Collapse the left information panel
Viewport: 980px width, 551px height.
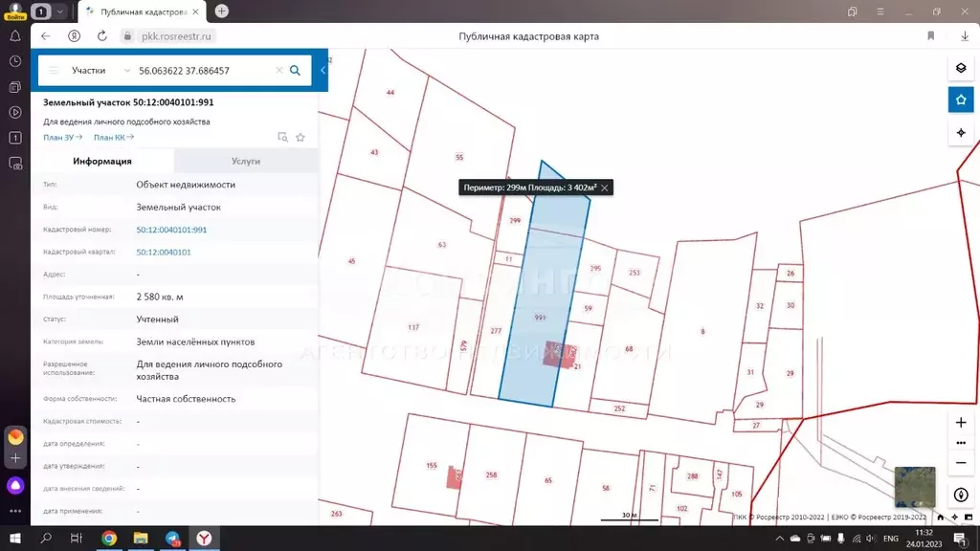pos(323,71)
